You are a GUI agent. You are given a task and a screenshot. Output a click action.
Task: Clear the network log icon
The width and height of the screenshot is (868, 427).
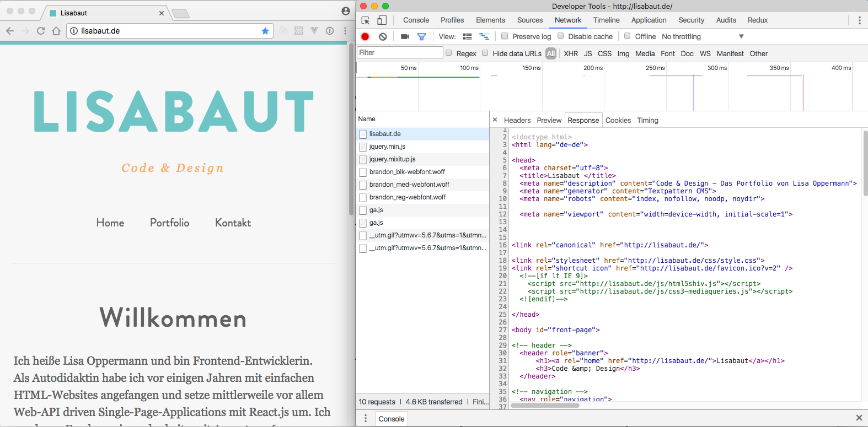point(383,36)
